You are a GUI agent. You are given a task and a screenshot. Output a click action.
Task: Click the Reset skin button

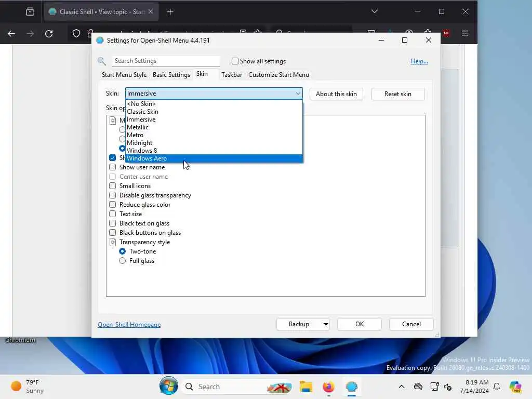coord(397,94)
